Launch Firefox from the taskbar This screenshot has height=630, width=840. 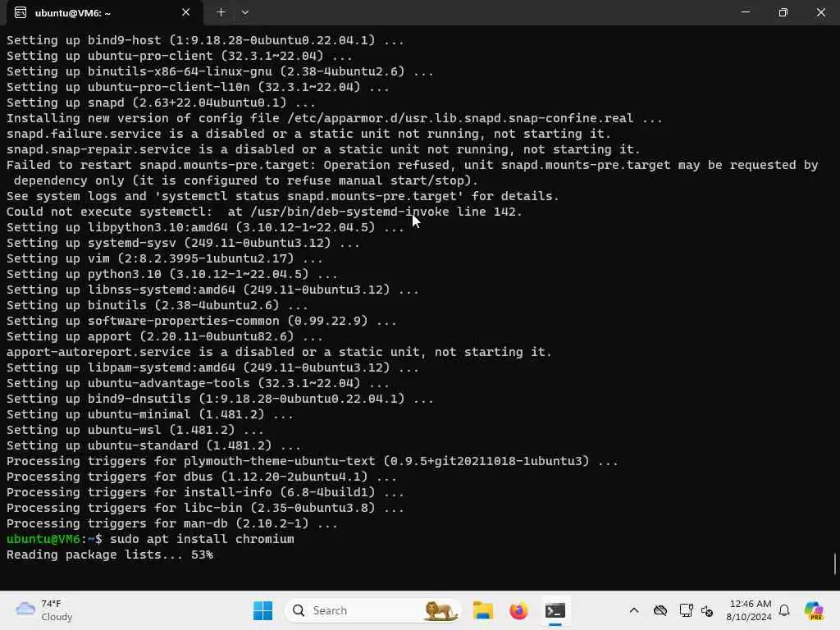pos(518,610)
